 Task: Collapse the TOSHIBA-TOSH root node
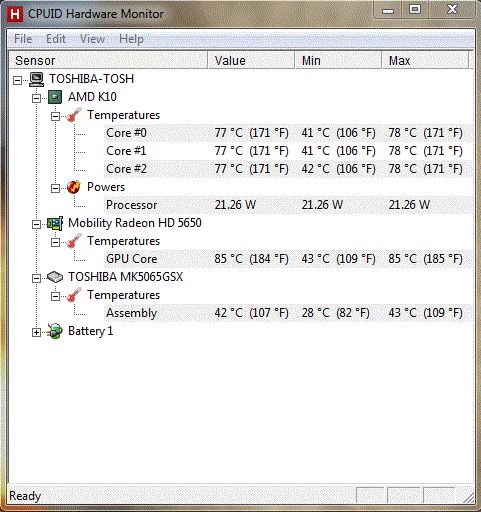click(17, 80)
